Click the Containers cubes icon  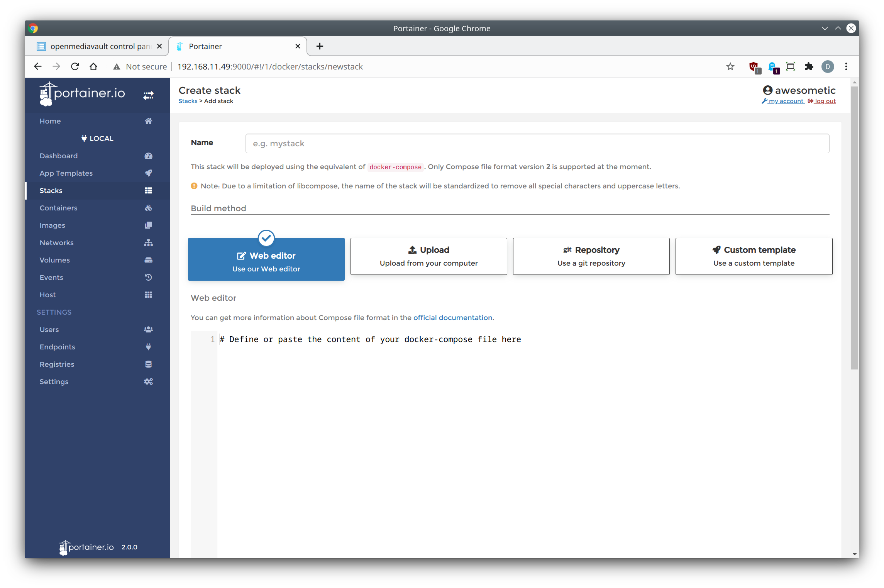[x=148, y=208]
